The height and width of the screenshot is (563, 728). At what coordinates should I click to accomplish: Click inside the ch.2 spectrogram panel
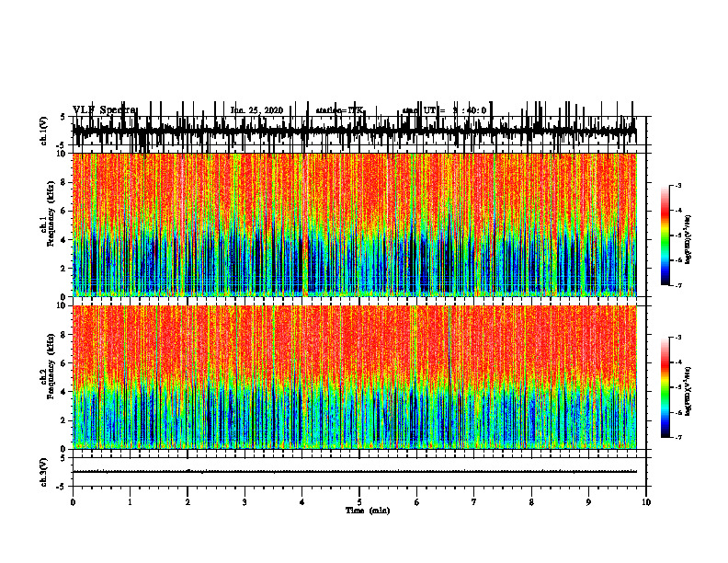tap(358, 377)
